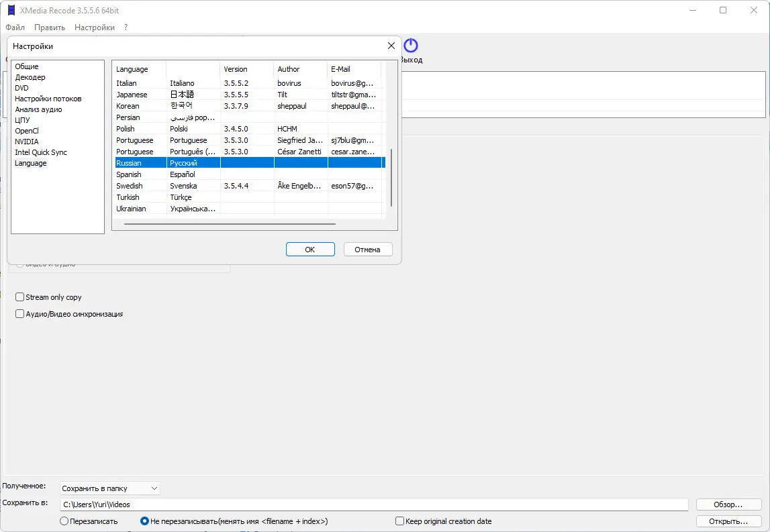
Task: Click the power icon labeled Выход
Action: (411, 46)
